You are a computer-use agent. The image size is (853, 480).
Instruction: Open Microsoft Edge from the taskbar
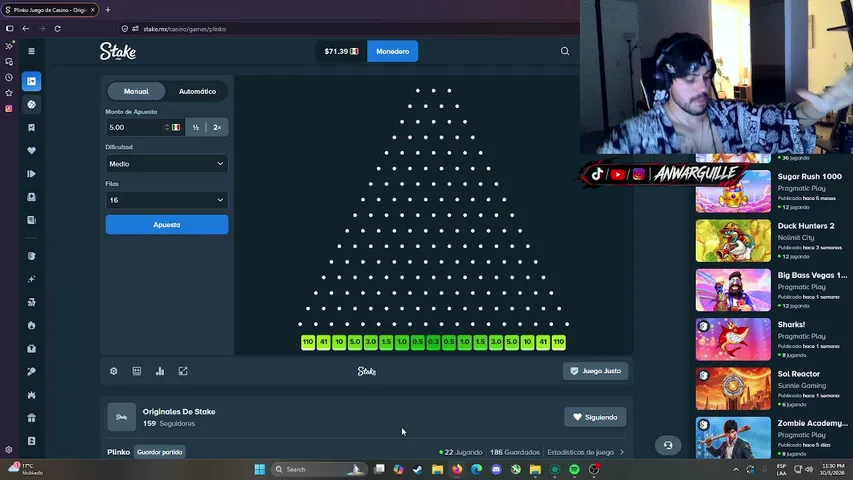click(477, 469)
